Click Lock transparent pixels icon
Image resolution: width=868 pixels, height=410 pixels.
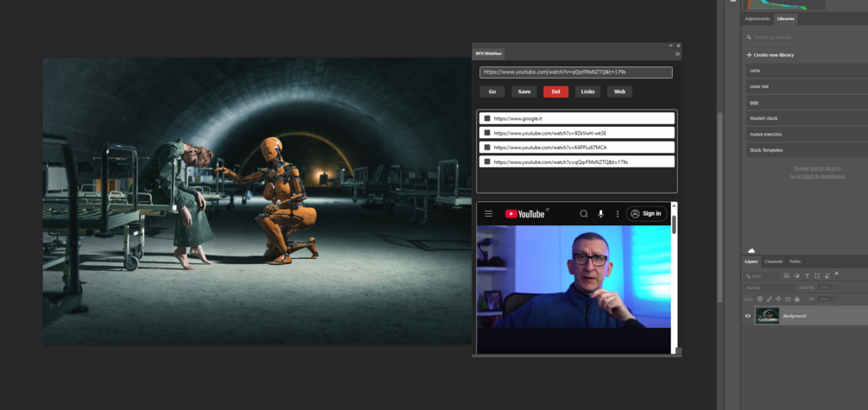(x=760, y=299)
